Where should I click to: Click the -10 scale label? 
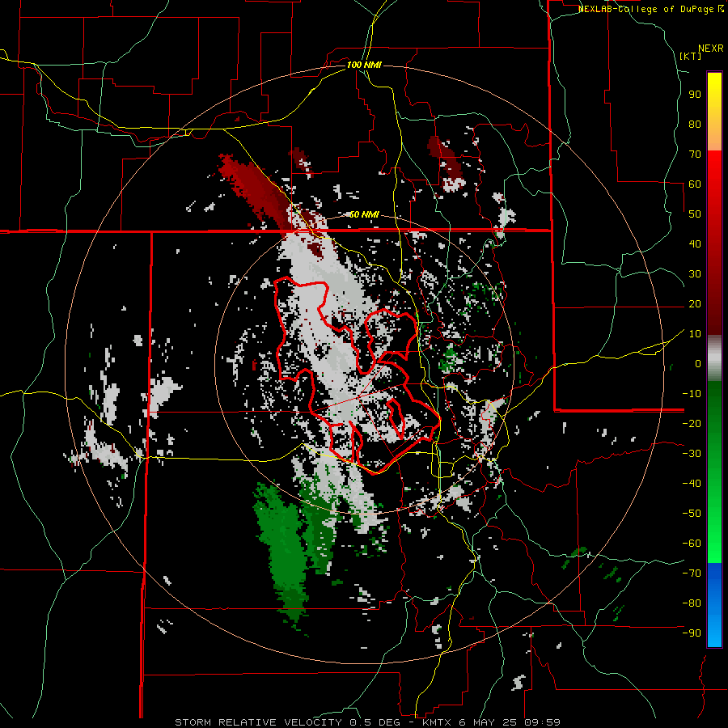tap(692, 394)
